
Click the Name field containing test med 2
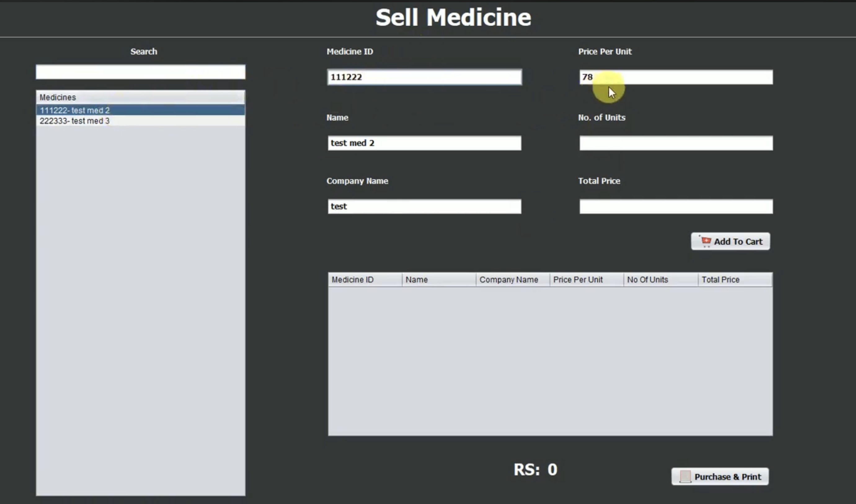pyautogui.click(x=424, y=143)
